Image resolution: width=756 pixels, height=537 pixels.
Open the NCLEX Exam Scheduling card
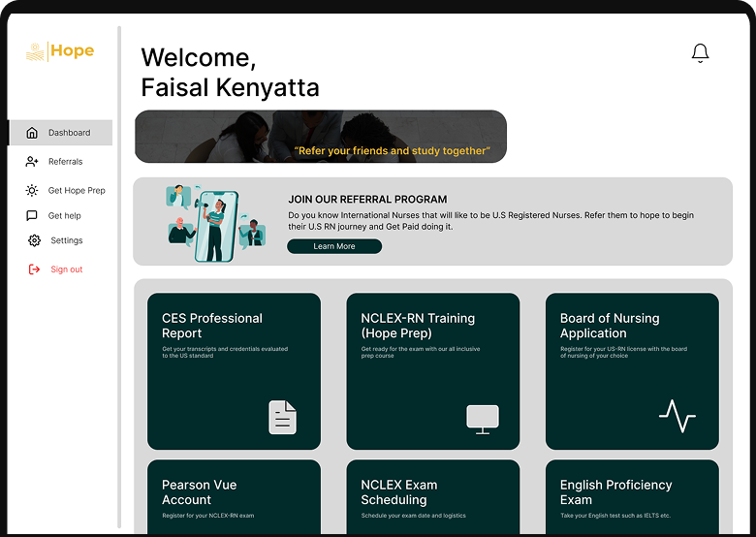(432, 495)
